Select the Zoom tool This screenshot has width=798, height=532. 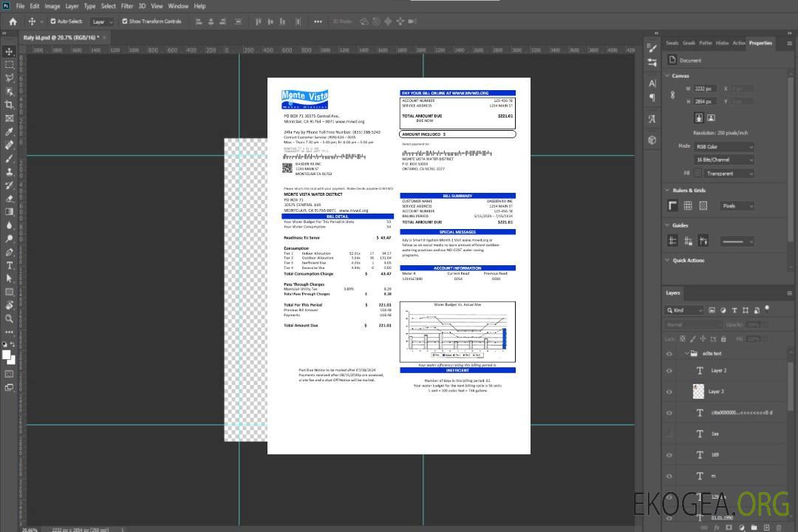tap(9, 318)
